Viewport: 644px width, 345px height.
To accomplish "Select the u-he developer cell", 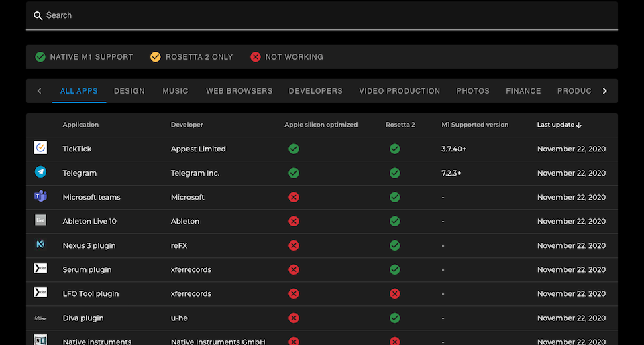I will click(179, 318).
